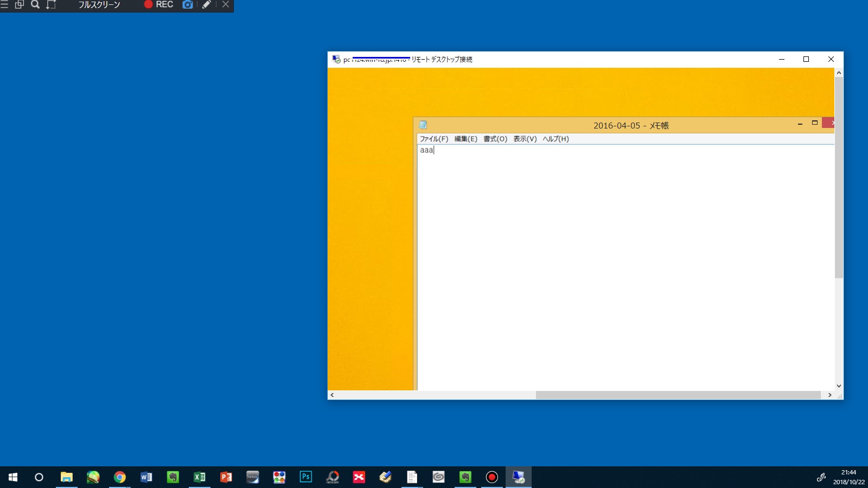Open the 表示(V) menu in Notepad
Screen dimensions: 868x488
tap(525, 139)
